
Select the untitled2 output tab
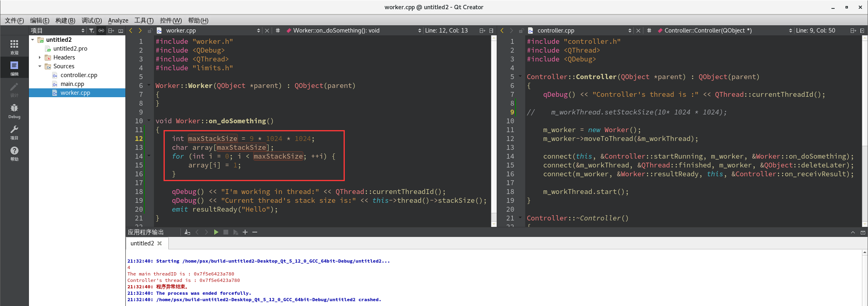point(142,243)
